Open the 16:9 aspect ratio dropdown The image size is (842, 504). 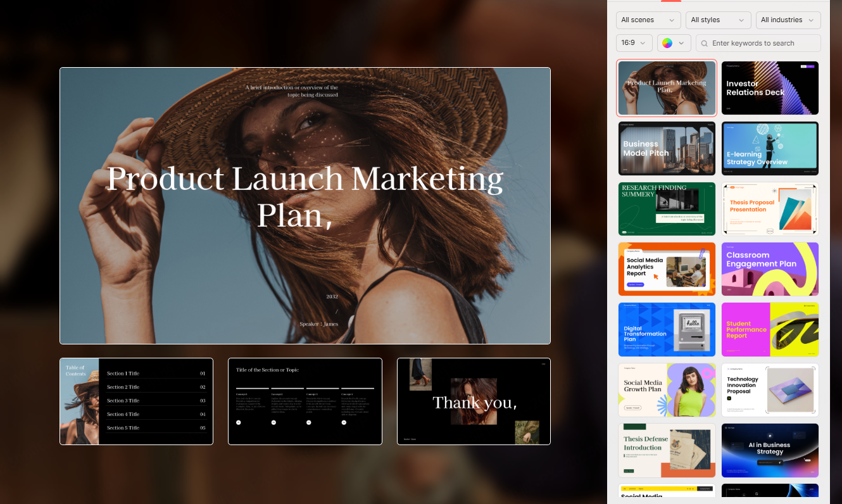[x=634, y=43]
